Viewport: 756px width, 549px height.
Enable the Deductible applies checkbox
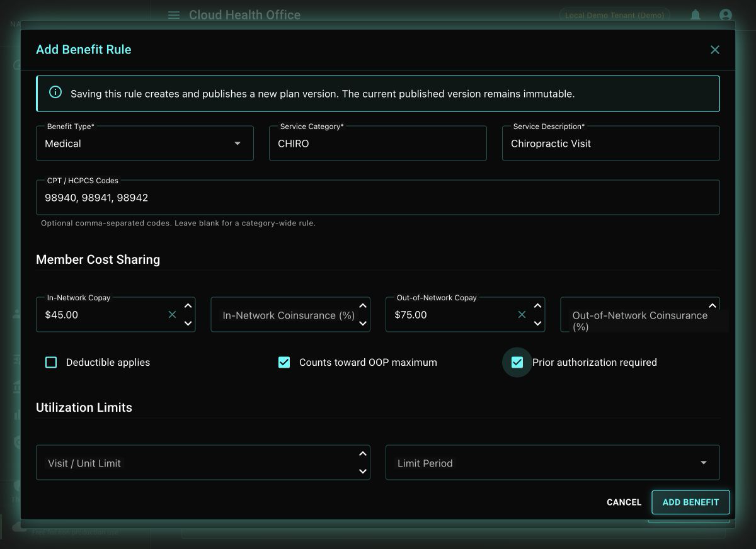tap(51, 362)
